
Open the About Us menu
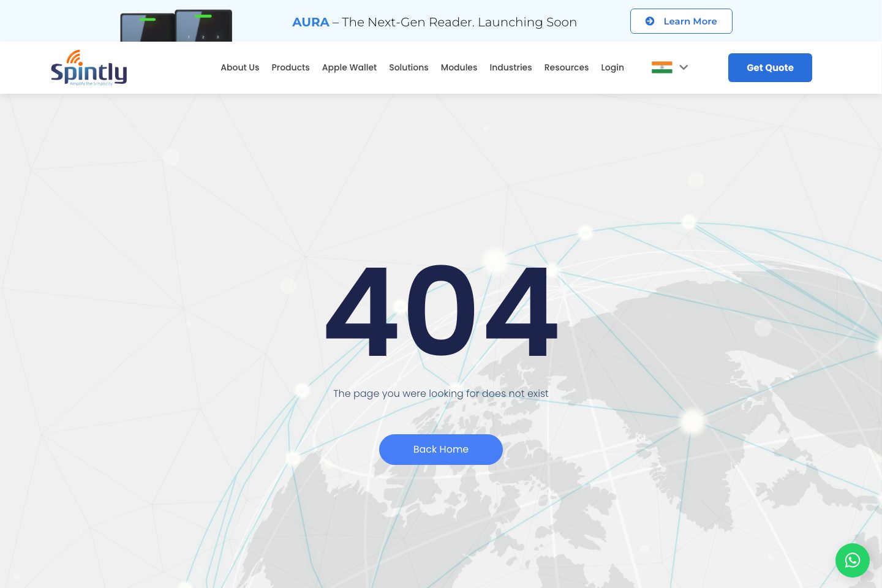(239, 67)
